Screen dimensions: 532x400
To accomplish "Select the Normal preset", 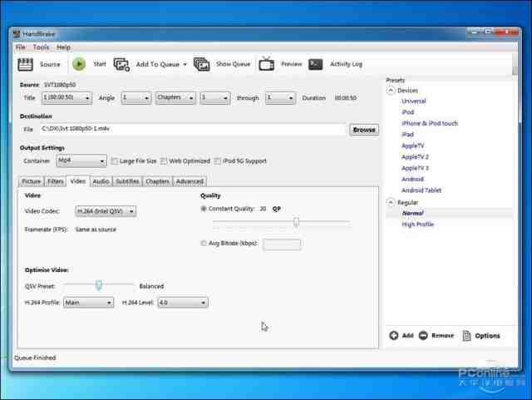I will coord(412,213).
